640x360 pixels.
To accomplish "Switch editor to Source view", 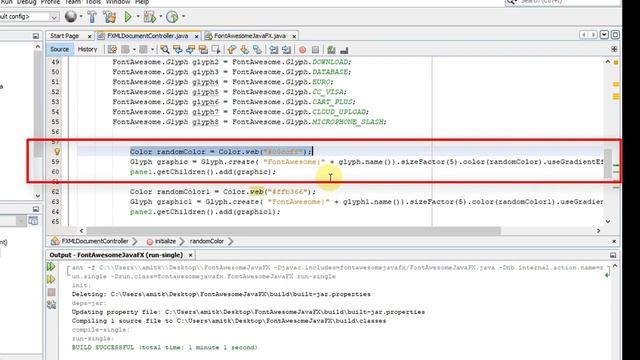I will coord(59,49).
